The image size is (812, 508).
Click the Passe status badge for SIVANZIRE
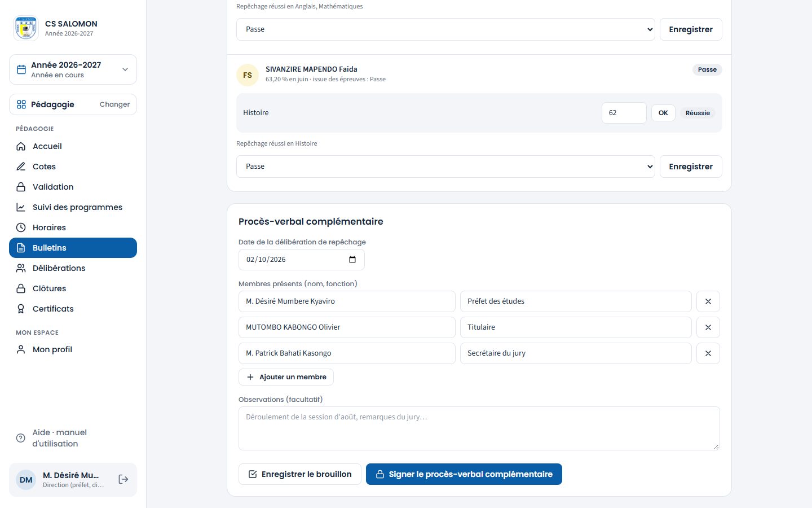[x=707, y=69]
